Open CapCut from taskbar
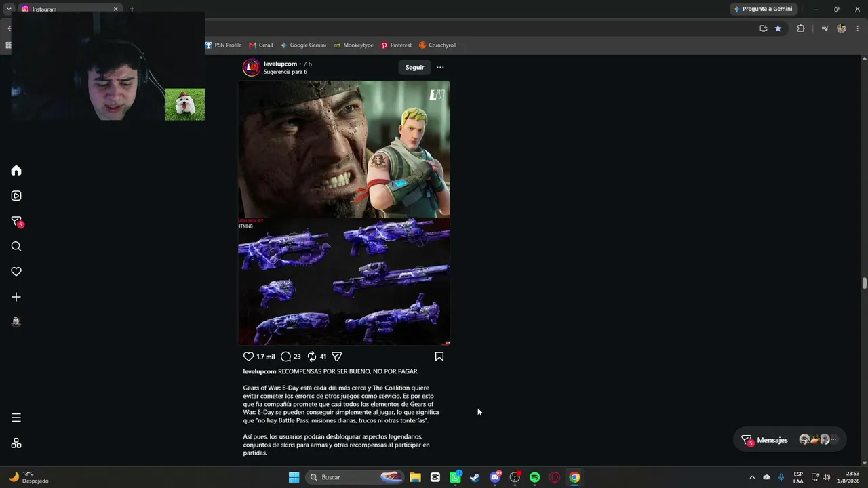The image size is (868, 488). point(435,477)
